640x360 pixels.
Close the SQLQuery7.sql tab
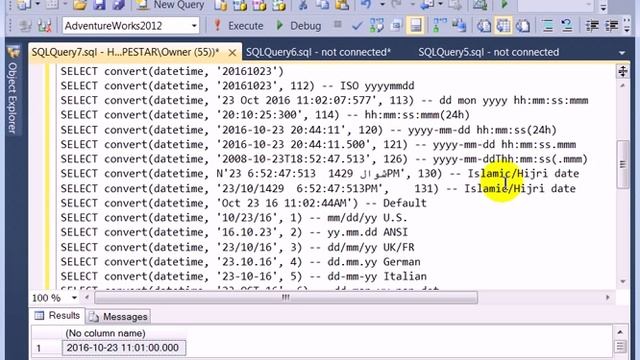coord(232,53)
